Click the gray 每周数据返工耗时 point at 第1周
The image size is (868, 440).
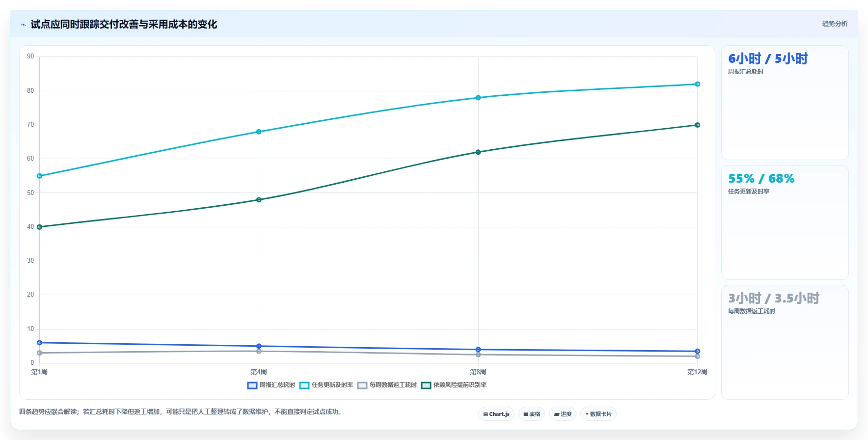[40, 353]
